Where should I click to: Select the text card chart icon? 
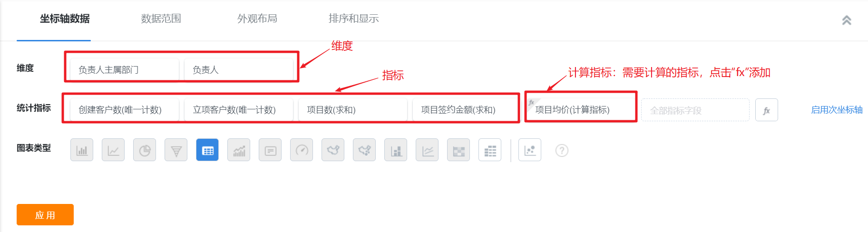[270, 150]
